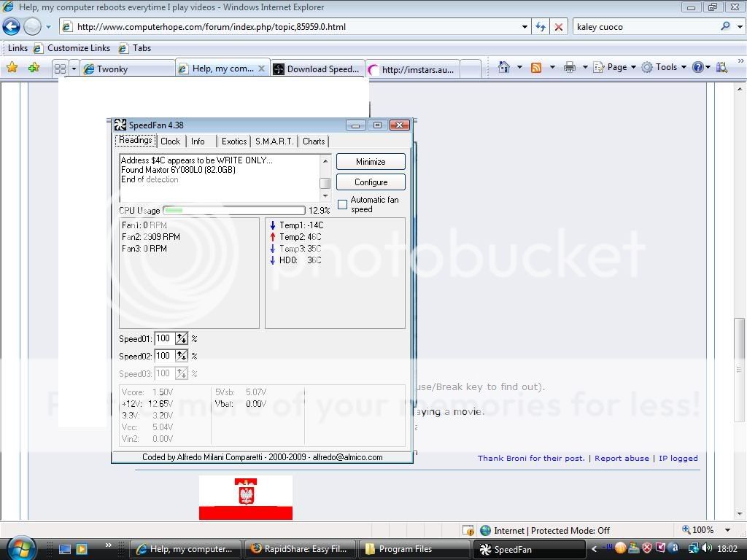Enable the Automatic fan speed checkbox
Screen dimensions: 747x560
coord(343,205)
